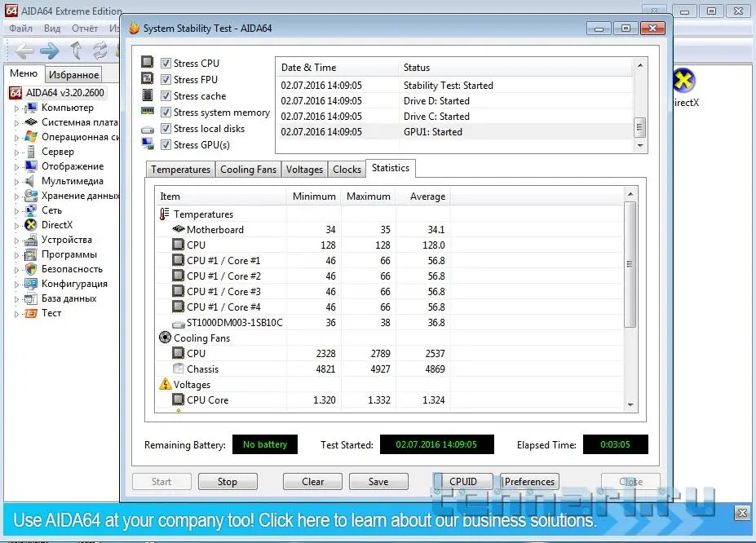Select the Хранение данных storage icon
The width and height of the screenshot is (756, 543).
(x=31, y=196)
